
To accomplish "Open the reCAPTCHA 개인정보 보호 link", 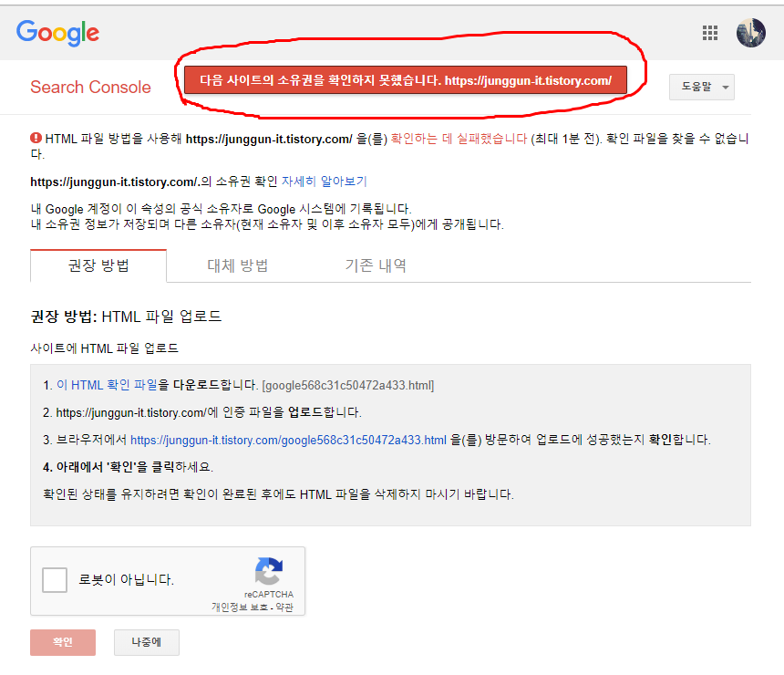I will click(x=240, y=607).
